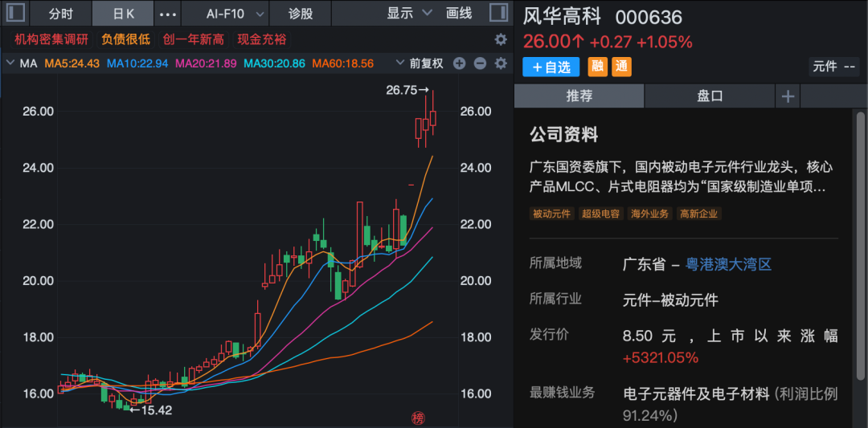868x428 pixels.
Task: Select the 盘口 tab
Action: pyautogui.click(x=710, y=96)
